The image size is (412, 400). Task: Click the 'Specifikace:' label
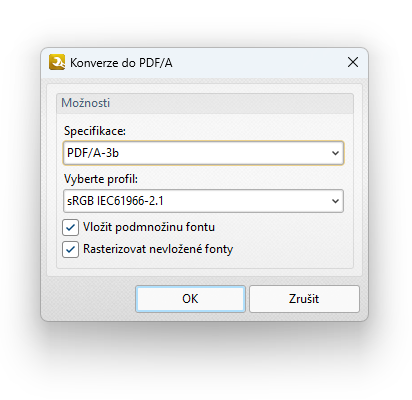point(95,131)
